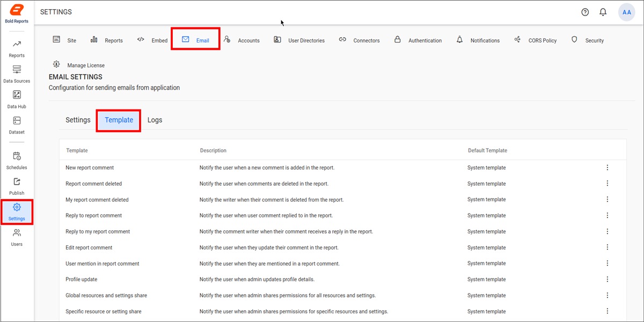Open Reports in the left sidebar
Viewport: 644px width, 322px height.
coord(17,48)
